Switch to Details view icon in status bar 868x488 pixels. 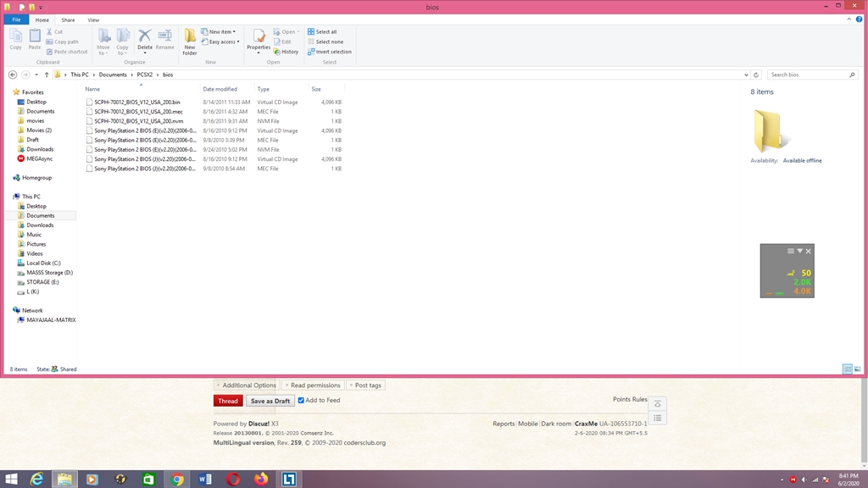(848, 369)
